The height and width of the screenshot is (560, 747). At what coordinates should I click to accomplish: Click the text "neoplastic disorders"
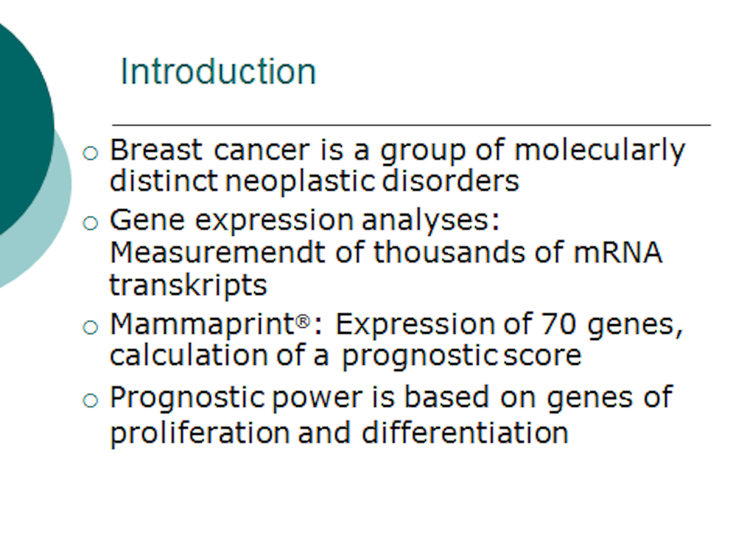pos(372,182)
